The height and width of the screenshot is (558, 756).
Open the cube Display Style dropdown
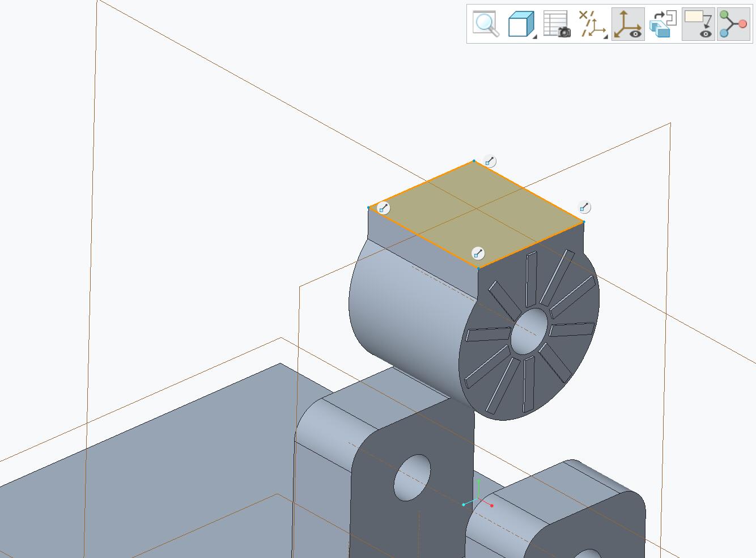(x=521, y=24)
